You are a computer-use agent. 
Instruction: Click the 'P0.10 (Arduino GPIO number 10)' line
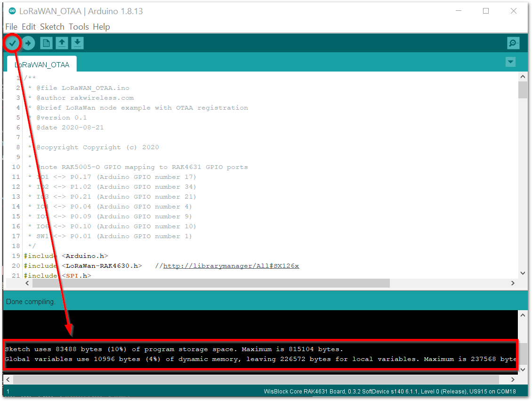coord(113,226)
